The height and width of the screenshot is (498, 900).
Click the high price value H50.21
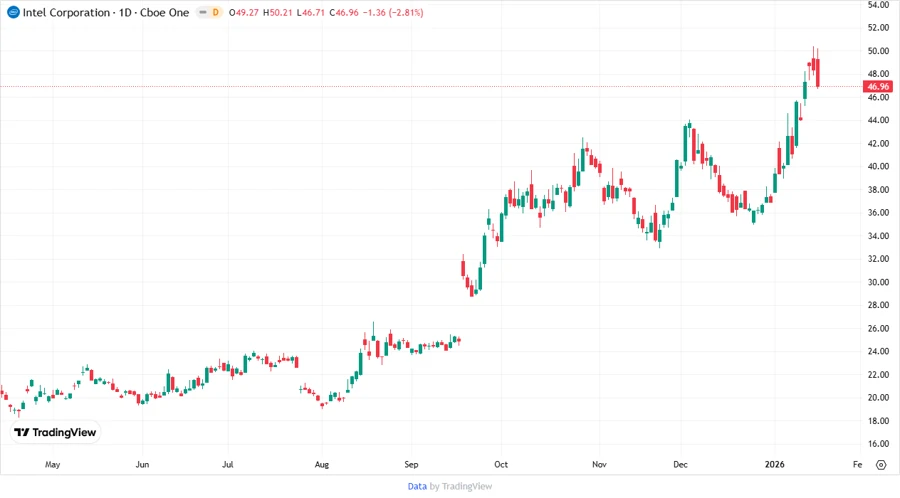pos(277,13)
